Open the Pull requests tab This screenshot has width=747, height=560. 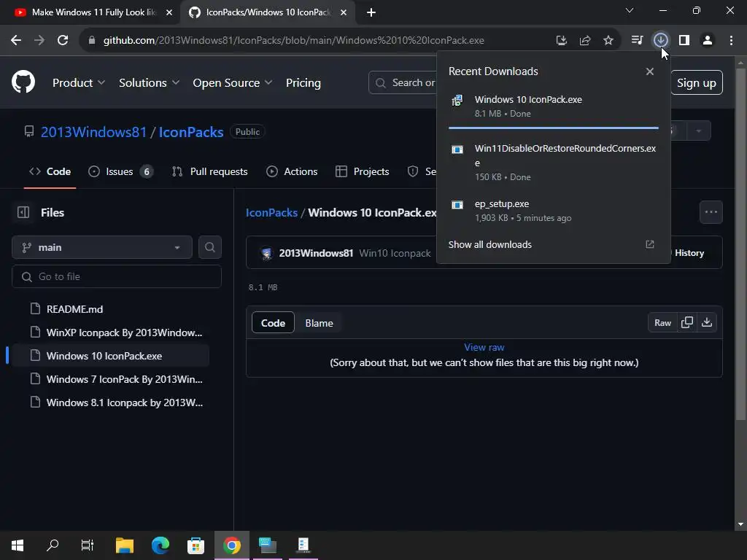209,171
